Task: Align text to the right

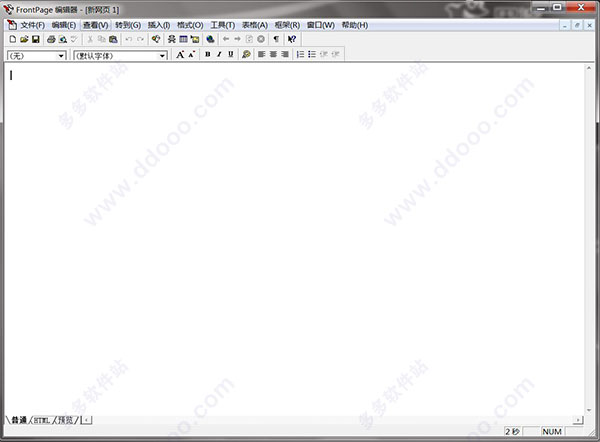Action: tap(285, 54)
